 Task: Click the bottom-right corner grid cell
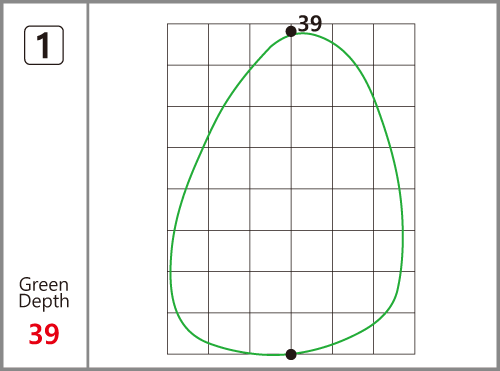tap(394, 333)
